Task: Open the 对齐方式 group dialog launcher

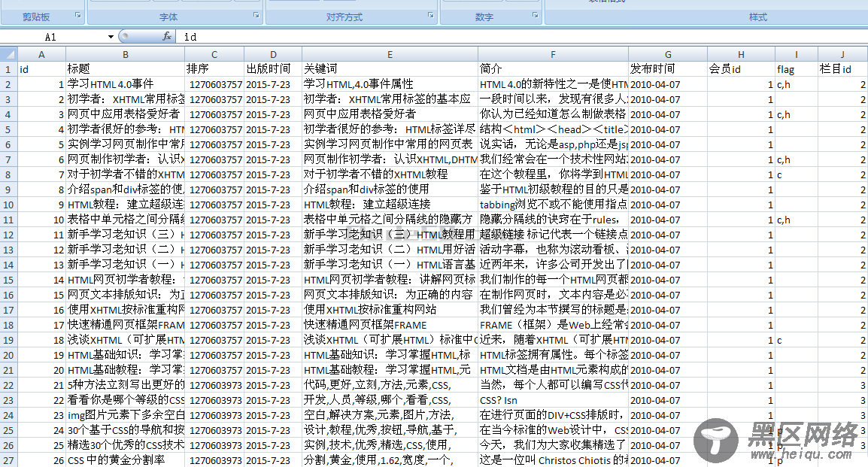Action: (x=431, y=16)
